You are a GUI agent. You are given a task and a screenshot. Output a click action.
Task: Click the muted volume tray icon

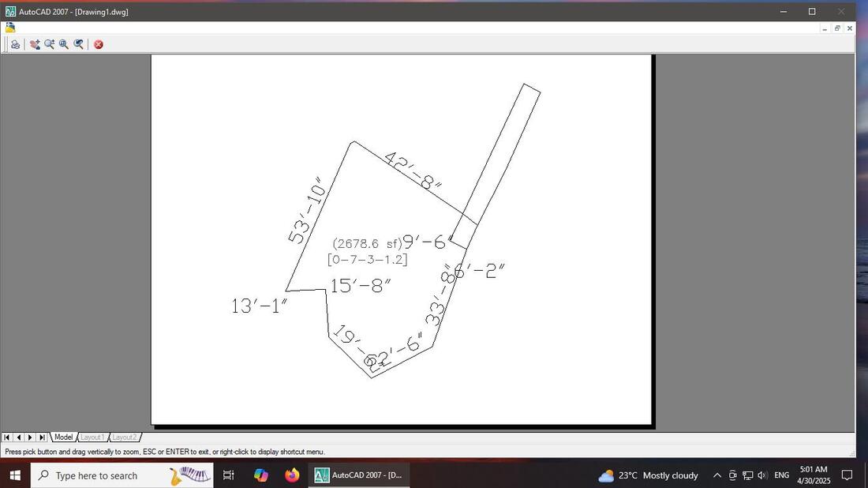tap(762, 475)
